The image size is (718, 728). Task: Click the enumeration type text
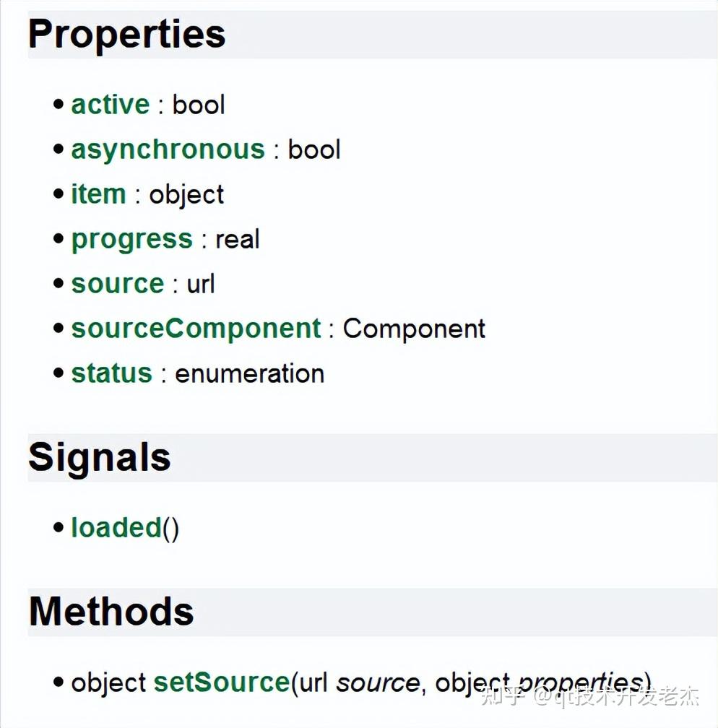249,374
